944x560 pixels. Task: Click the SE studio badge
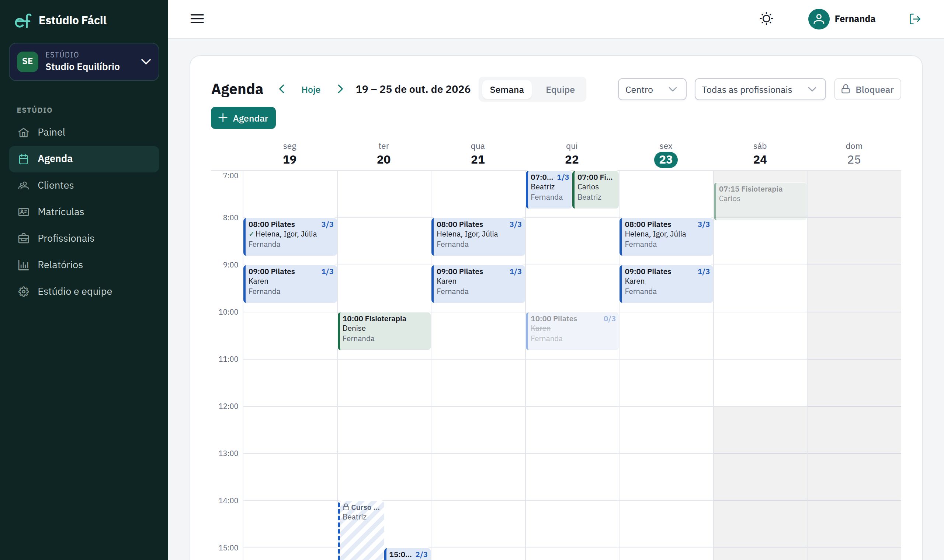tap(28, 62)
